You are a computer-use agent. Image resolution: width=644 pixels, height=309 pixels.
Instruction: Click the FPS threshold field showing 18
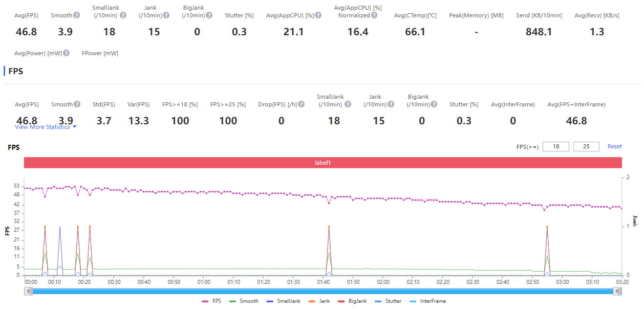555,147
